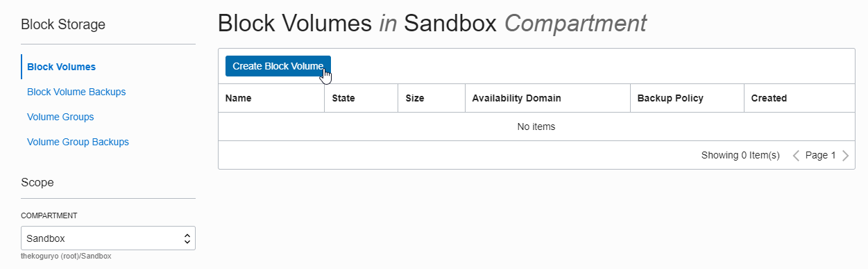
Task: Open the Sandbox compartment dropdown
Action: pos(108,238)
